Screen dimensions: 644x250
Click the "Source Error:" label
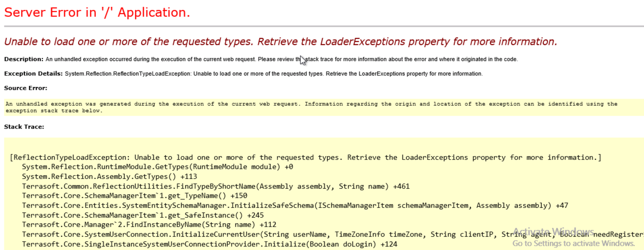point(26,88)
